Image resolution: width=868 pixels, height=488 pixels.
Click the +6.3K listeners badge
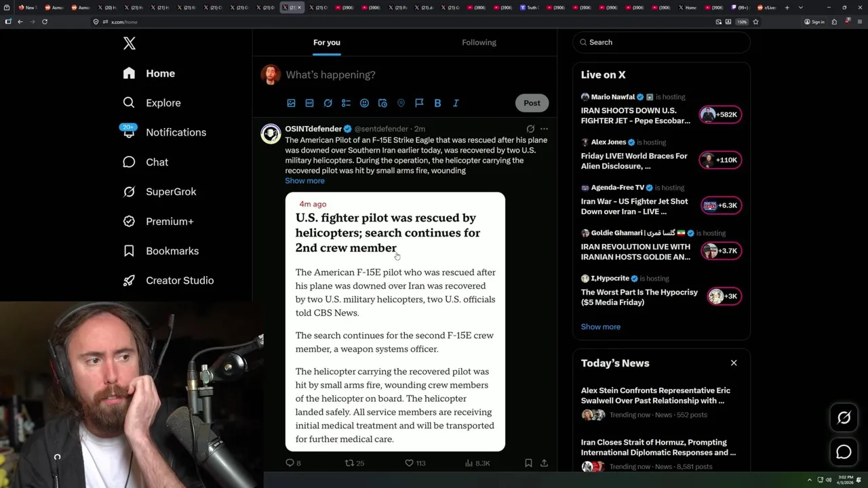720,205
